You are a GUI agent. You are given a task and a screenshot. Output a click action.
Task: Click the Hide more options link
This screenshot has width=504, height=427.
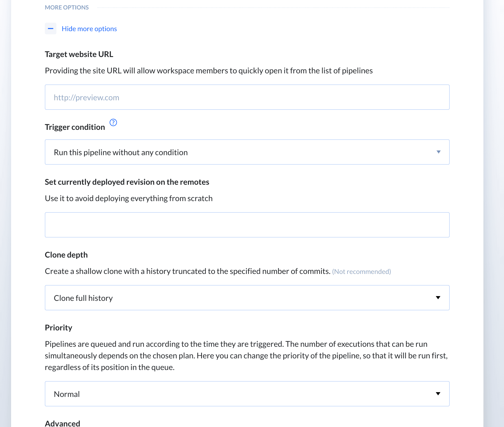click(89, 29)
